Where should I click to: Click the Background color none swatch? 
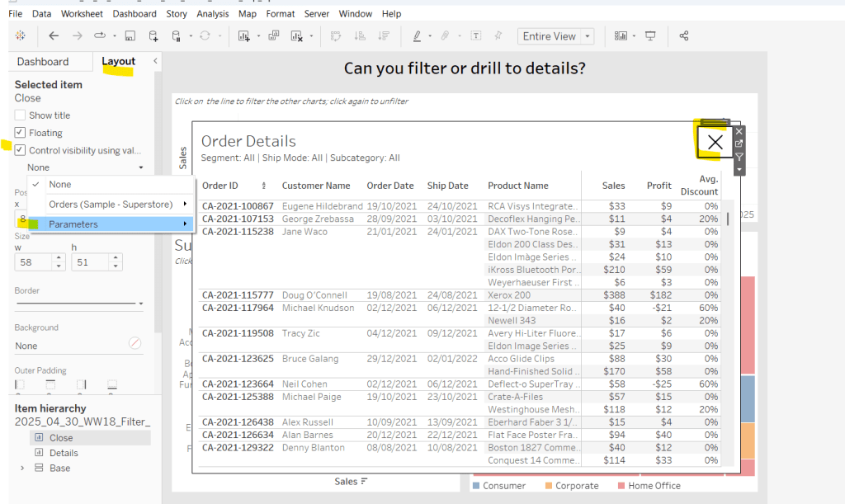(x=135, y=344)
